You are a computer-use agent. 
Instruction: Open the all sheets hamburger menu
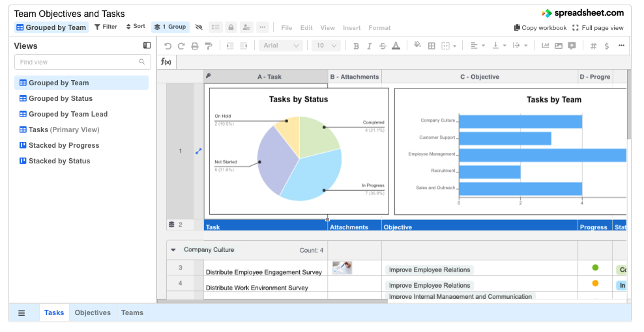coord(22,313)
